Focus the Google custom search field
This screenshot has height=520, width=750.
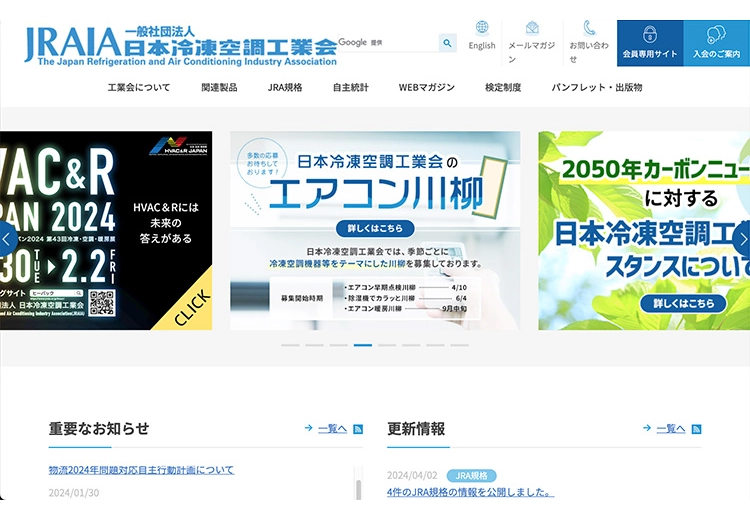(x=388, y=43)
